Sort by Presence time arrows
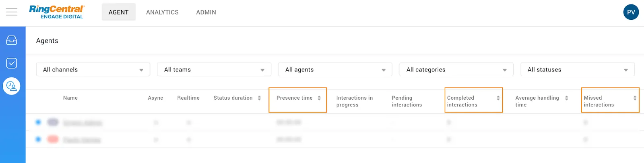The image size is (644, 163). pyautogui.click(x=319, y=98)
